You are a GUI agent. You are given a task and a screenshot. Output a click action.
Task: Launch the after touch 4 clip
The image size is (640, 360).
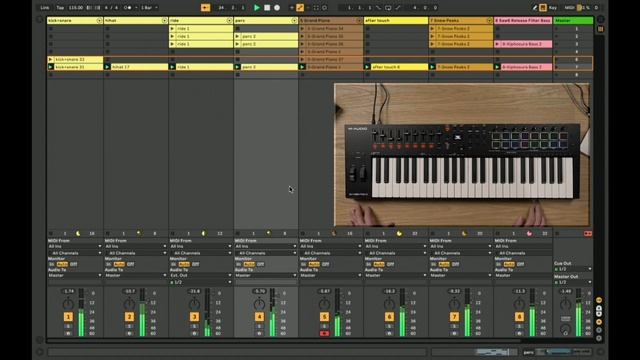pyautogui.click(x=368, y=67)
